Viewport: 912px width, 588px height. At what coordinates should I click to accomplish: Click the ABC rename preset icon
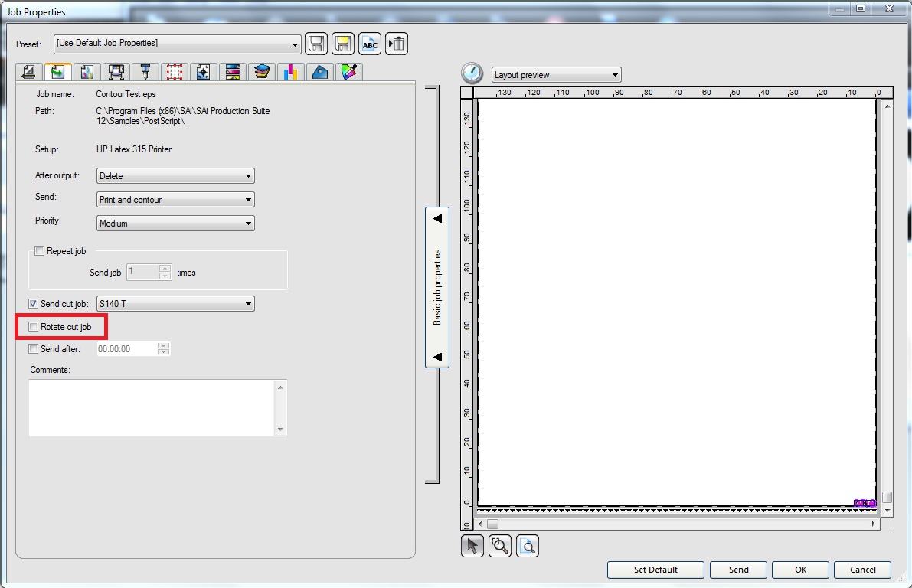[x=370, y=44]
